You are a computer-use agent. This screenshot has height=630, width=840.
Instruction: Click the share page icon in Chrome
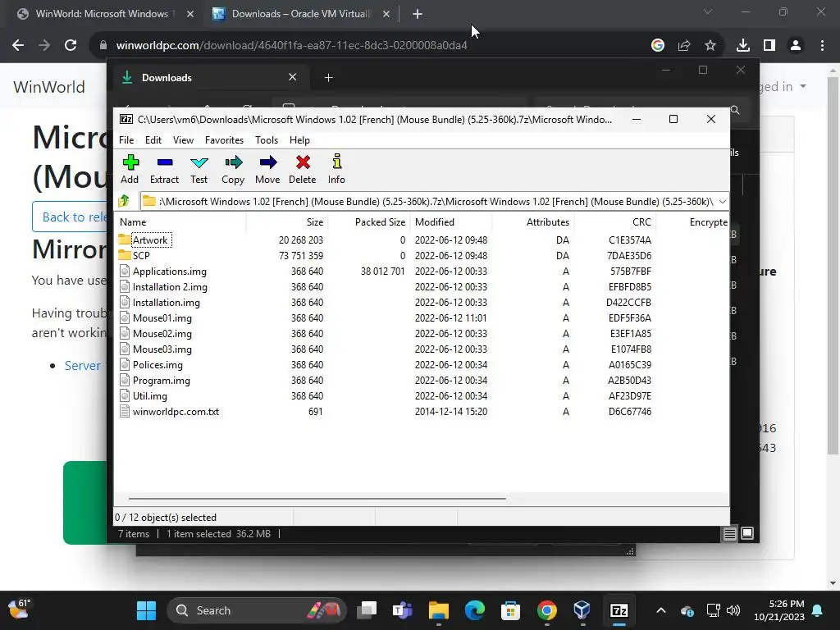[683, 45]
